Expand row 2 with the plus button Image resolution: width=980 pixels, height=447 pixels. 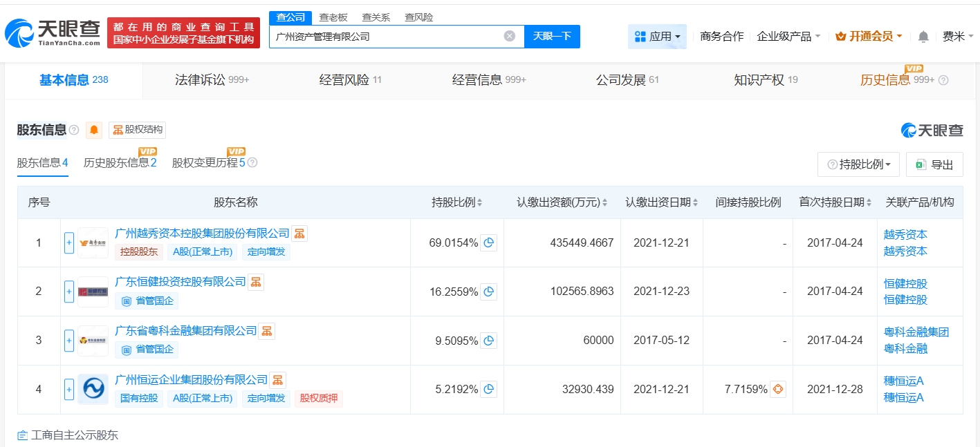69,292
